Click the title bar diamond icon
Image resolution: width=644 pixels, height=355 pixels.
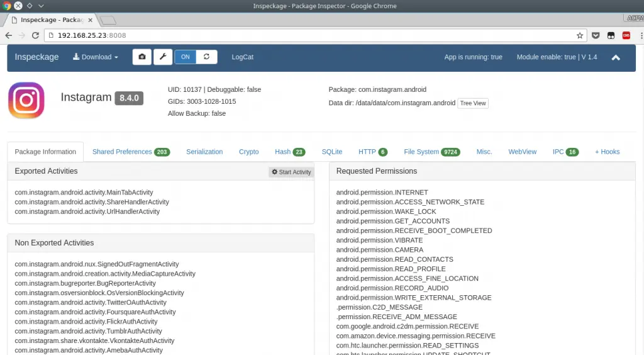(x=30, y=6)
